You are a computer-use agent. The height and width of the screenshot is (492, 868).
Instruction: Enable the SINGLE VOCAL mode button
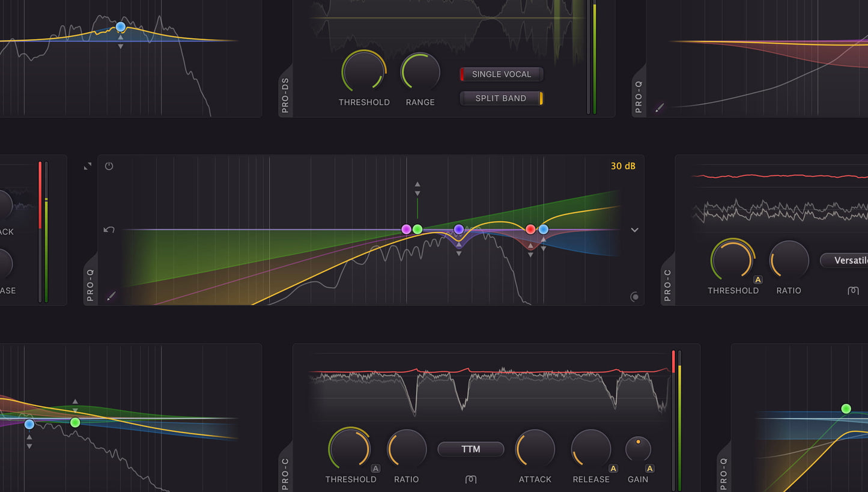pos(502,74)
